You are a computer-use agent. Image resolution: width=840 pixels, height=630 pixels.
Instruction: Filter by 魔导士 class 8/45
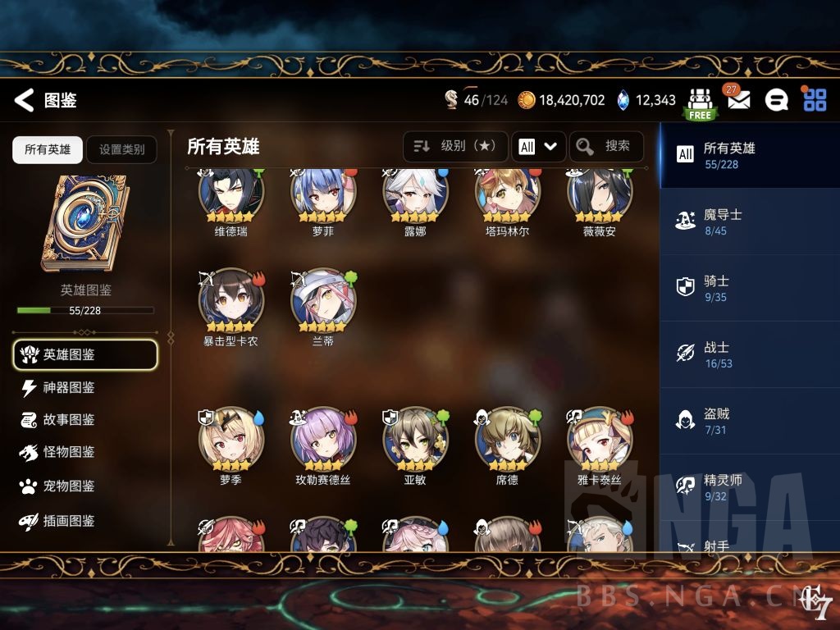tap(750, 221)
